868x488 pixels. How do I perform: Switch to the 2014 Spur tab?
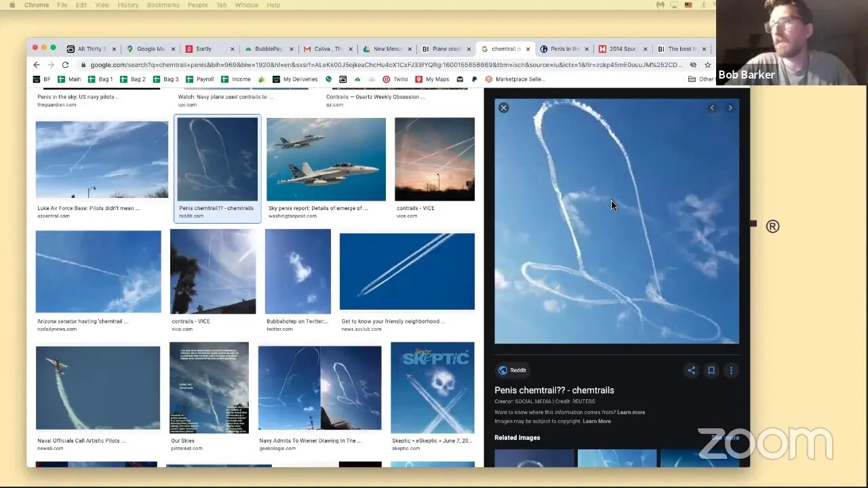pyautogui.click(x=623, y=49)
